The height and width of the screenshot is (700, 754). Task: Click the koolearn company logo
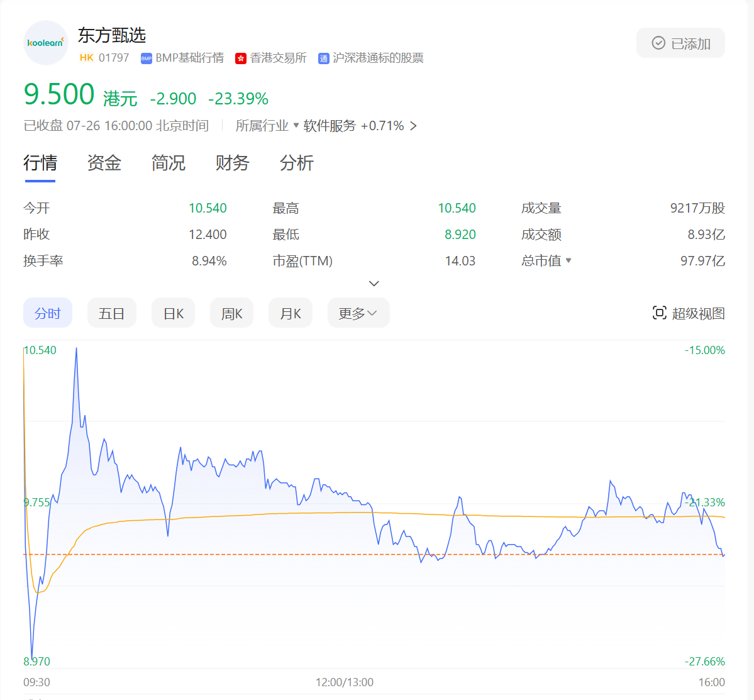point(46,43)
